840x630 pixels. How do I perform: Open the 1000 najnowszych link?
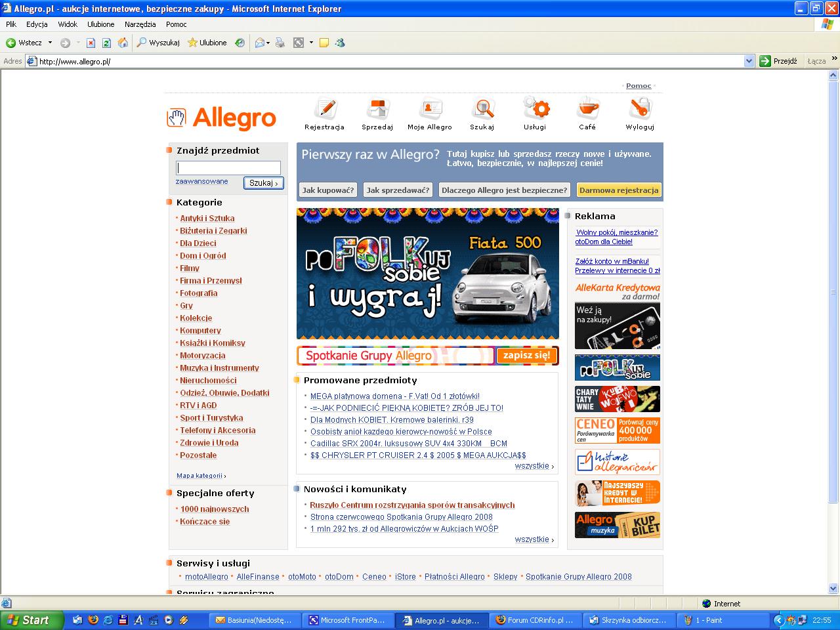tap(215, 509)
